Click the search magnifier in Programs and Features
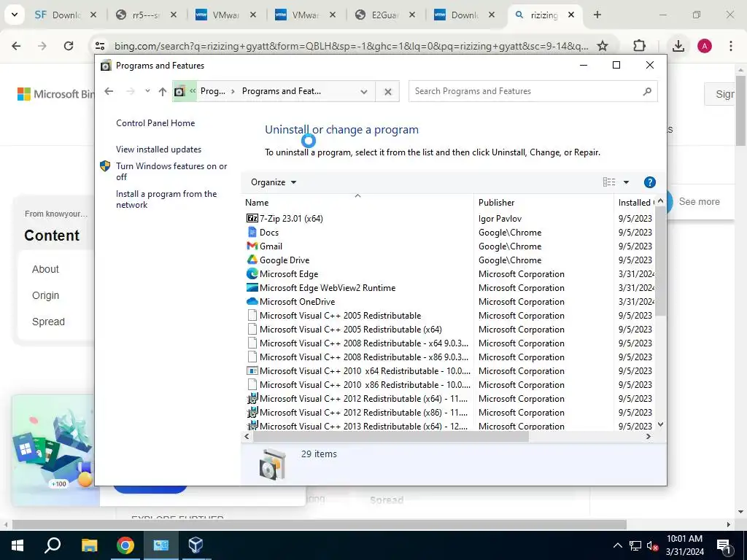Viewport: 747px width, 560px height. [x=647, y=91]
